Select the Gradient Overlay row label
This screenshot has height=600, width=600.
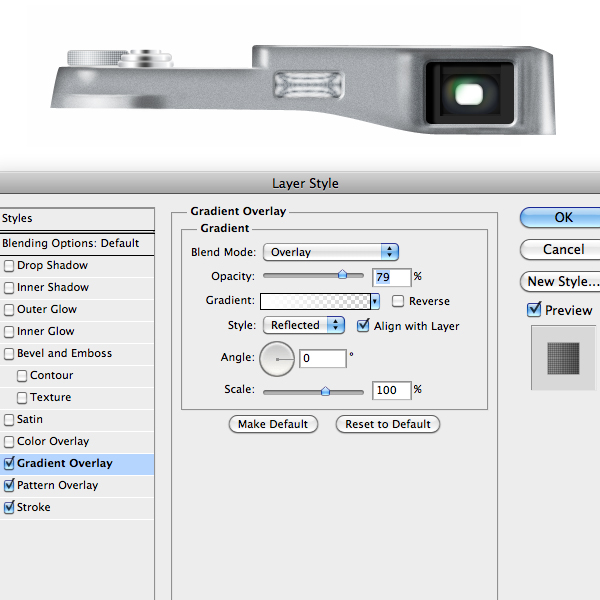tap(65, 463)
